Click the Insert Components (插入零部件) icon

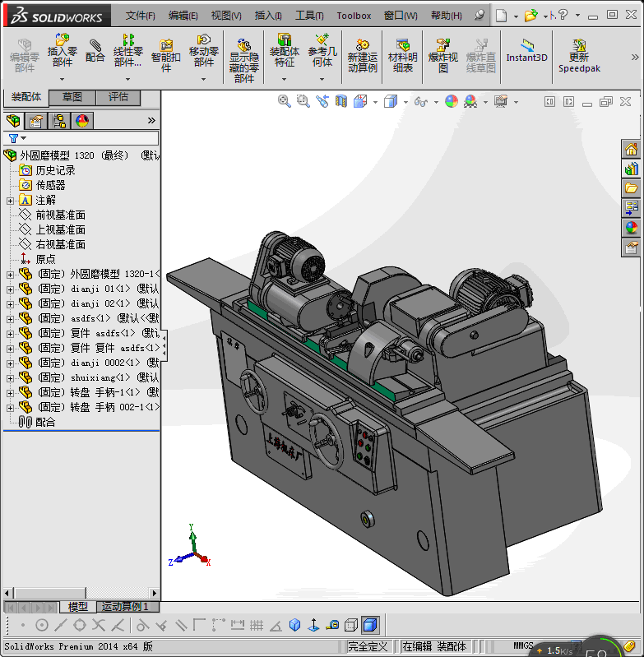tap(62, 50)
